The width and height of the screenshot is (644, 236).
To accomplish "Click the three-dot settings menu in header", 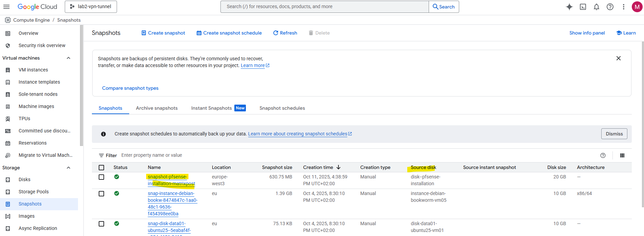I will (623, 7).
